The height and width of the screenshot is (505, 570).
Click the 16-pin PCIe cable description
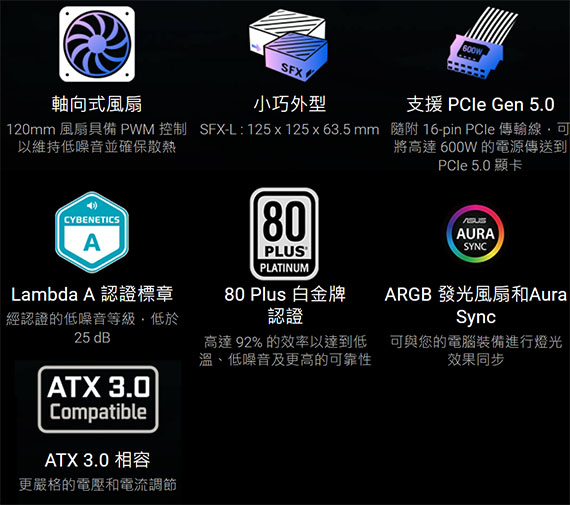(480, 147)
